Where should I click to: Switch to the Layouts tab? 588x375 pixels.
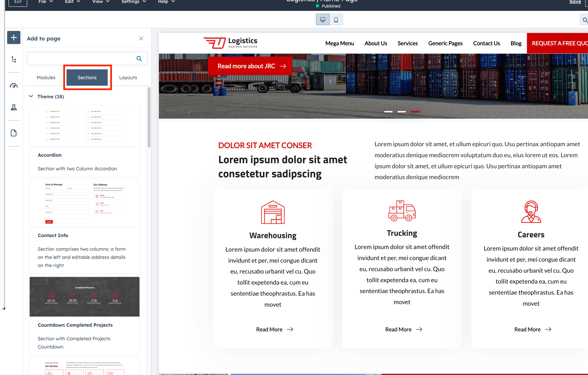(x=128, y=78)
